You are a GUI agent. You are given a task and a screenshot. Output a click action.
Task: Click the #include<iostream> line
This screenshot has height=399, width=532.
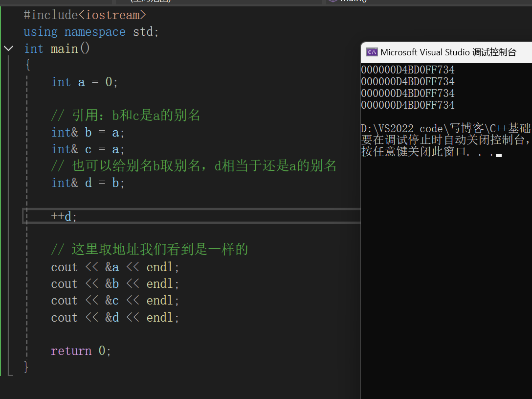pos(85,15)
